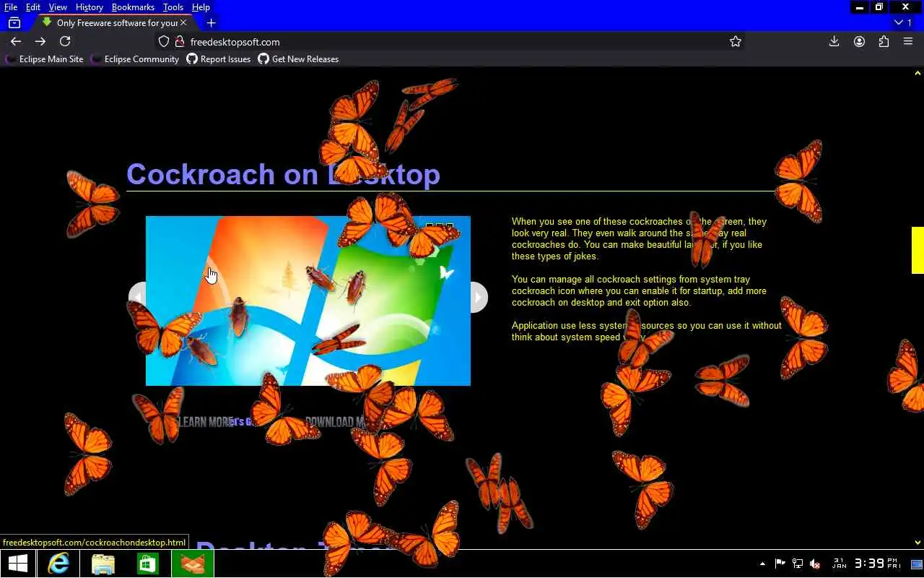Viewport: 924px width, 578px height.
Task: Open the Windows Store taskbar icon
Action: point(148,564)
